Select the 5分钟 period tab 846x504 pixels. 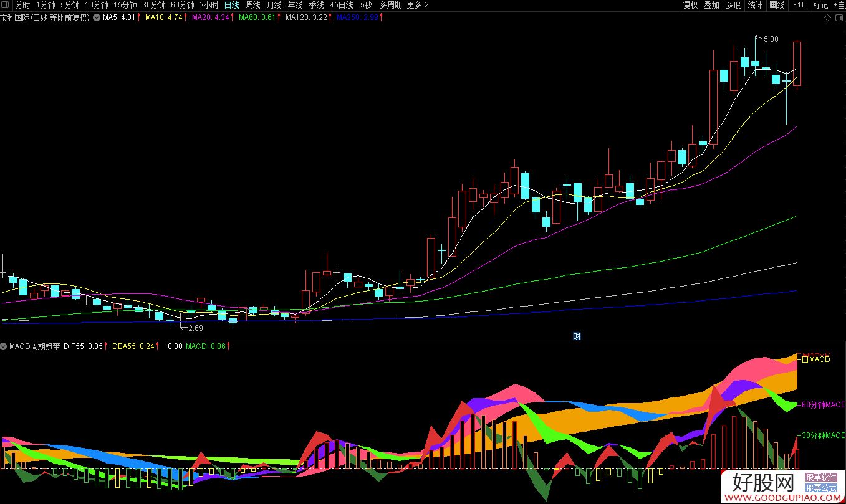coord(70,5)
